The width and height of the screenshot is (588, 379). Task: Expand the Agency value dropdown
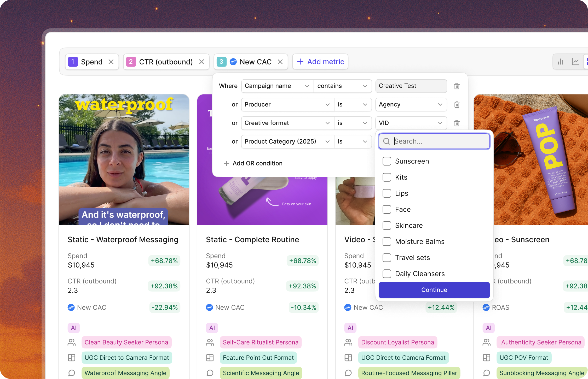[411, 105]
